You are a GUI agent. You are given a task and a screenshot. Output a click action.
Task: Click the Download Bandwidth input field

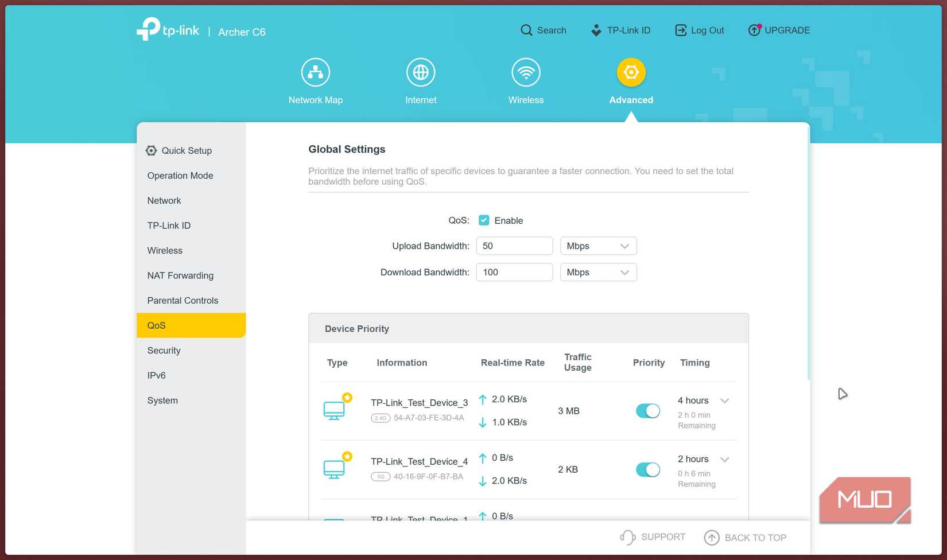tap(514, 273)
